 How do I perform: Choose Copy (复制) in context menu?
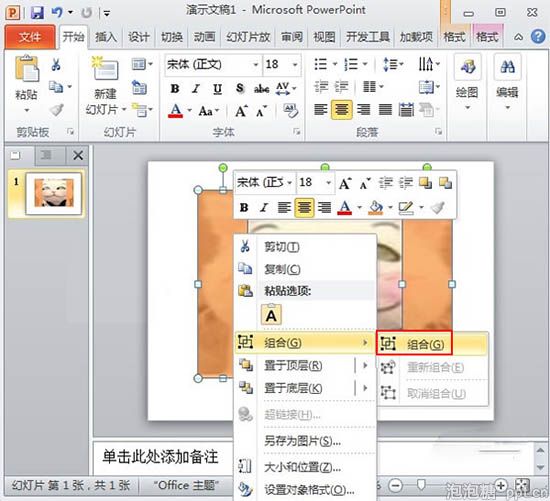[305, 269]
